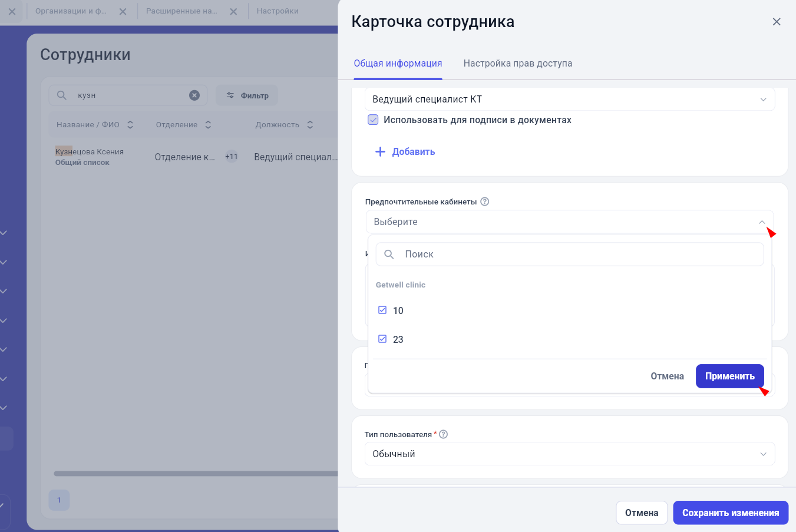Image resolution: width=796 pixels, height=532 pixels.
Task: Open the Обычный user type dropdown
Action: [570, 454]
